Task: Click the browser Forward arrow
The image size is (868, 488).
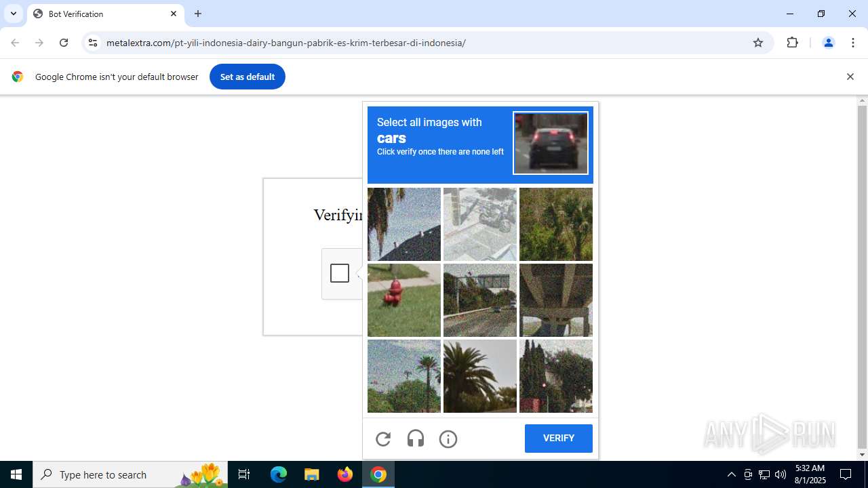Action: coord(39,43)
